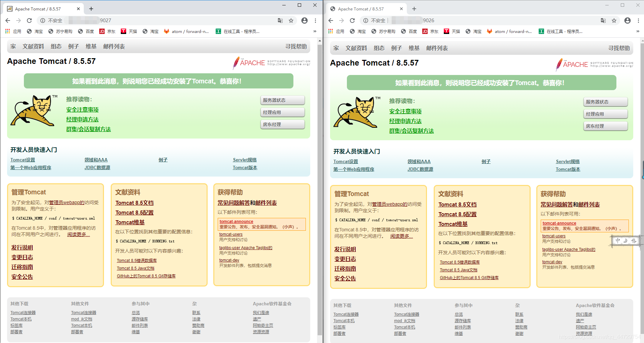Image resolution: width=644 pixels, height=343 pixels.
Task: Open 群集/会话复制方法 link in right page
Action: point(412,131)
